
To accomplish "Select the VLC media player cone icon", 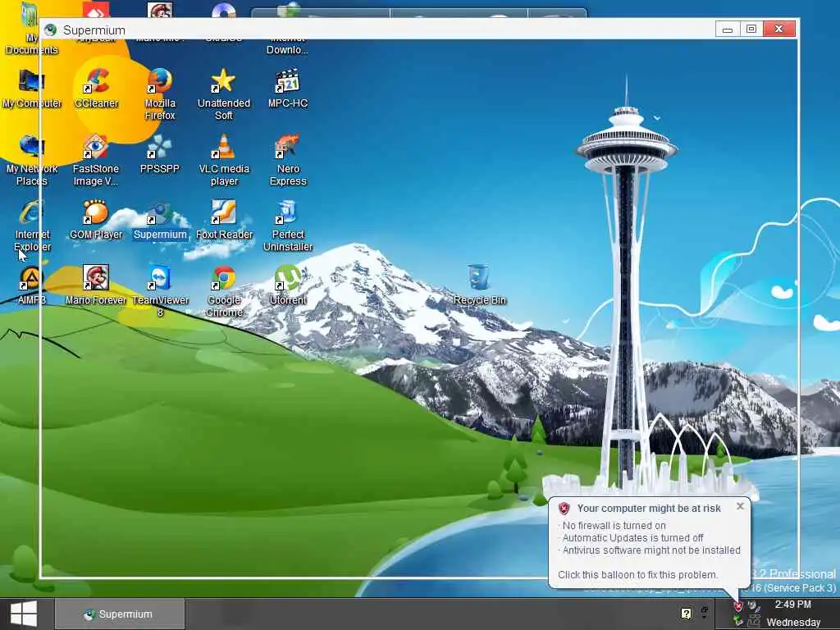I will [224, 160].
